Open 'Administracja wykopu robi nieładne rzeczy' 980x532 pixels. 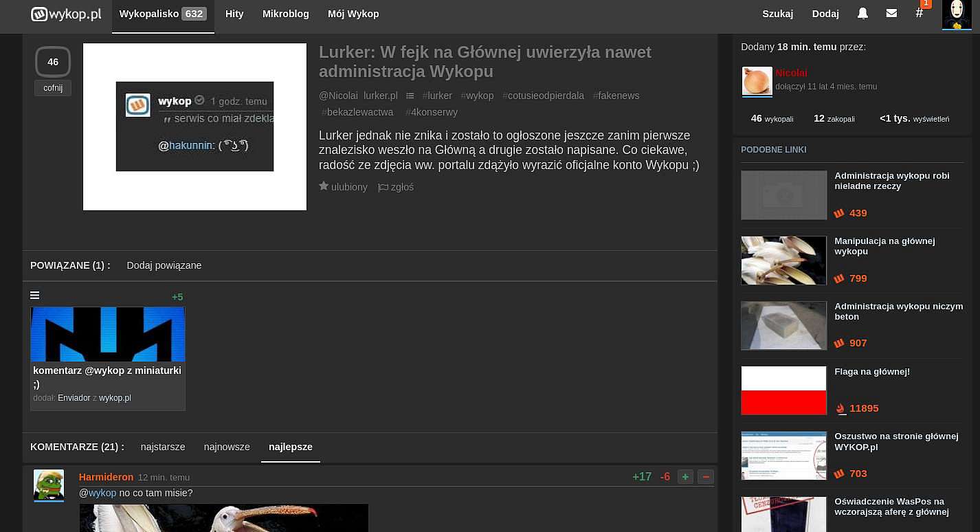pyautogui.click(x=891, y=181)
